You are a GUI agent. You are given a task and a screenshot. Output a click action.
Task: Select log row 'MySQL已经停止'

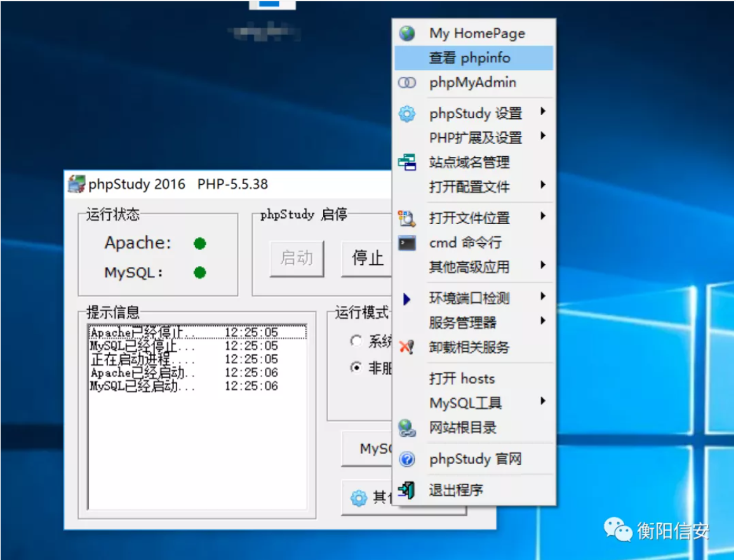[x=197, y=346]
